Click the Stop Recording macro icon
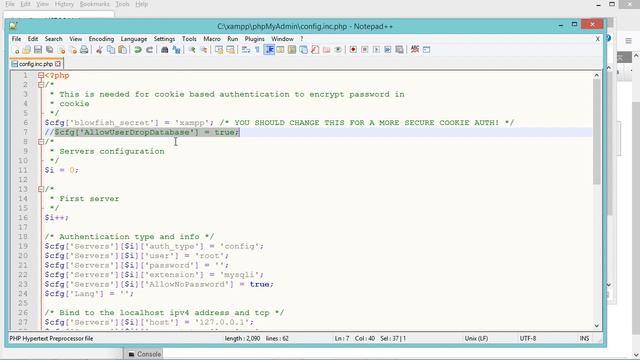 point(364,50)
